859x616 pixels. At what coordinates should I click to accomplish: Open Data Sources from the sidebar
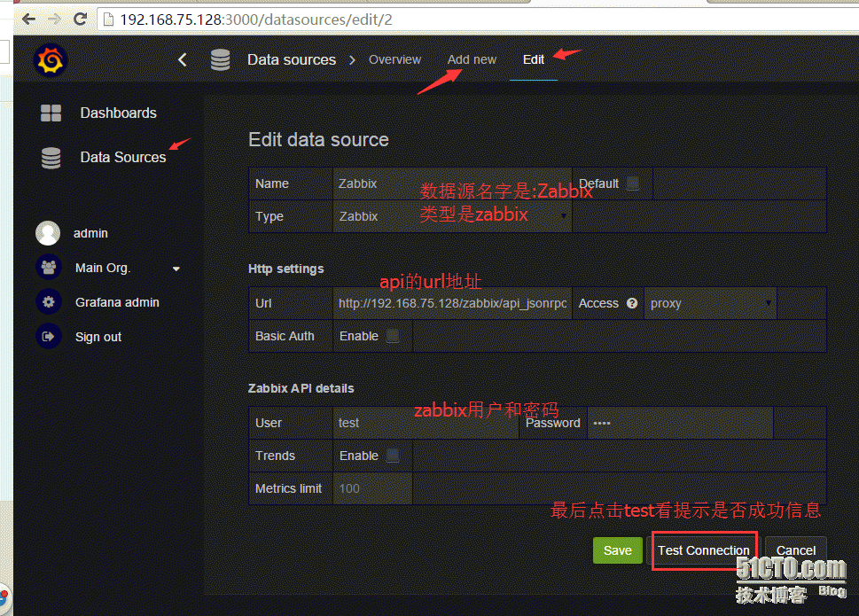(122, 157)
